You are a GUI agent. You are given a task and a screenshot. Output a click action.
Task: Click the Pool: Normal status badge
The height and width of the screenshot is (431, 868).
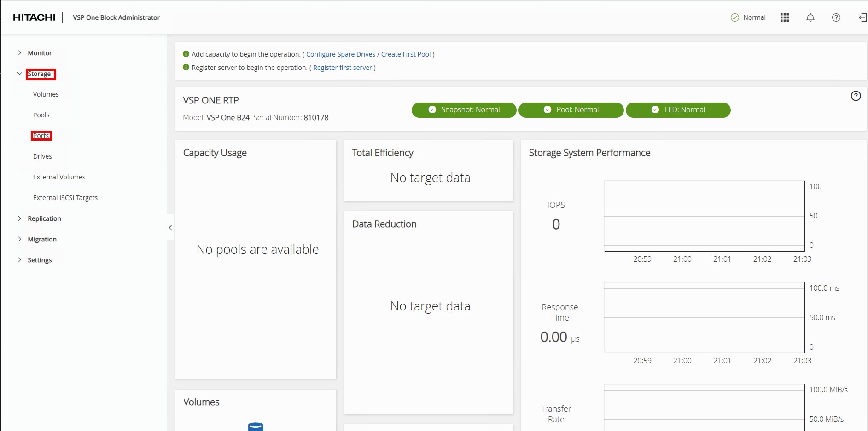click(x=571, y=110)
